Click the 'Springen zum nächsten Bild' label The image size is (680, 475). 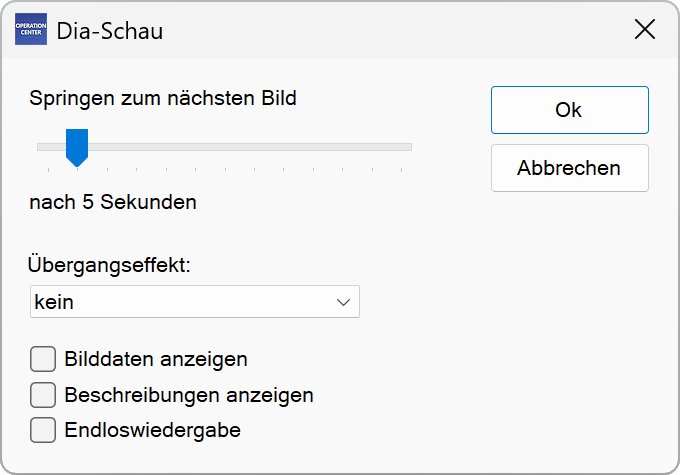tap(163, 98)
